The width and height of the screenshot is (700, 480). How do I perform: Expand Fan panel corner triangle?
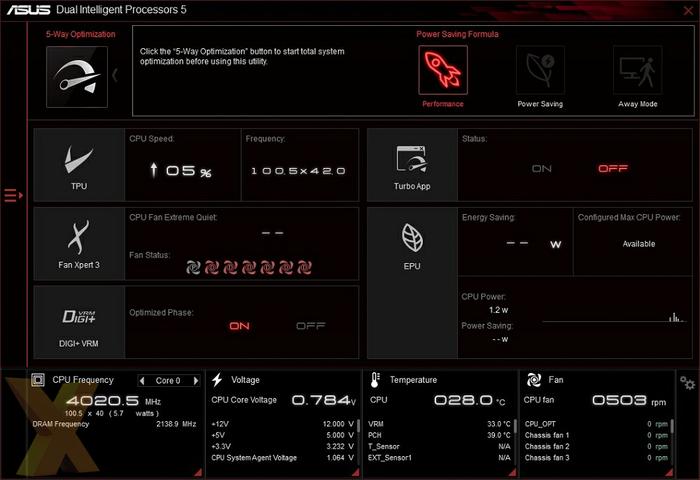click(x=669, y=472)
